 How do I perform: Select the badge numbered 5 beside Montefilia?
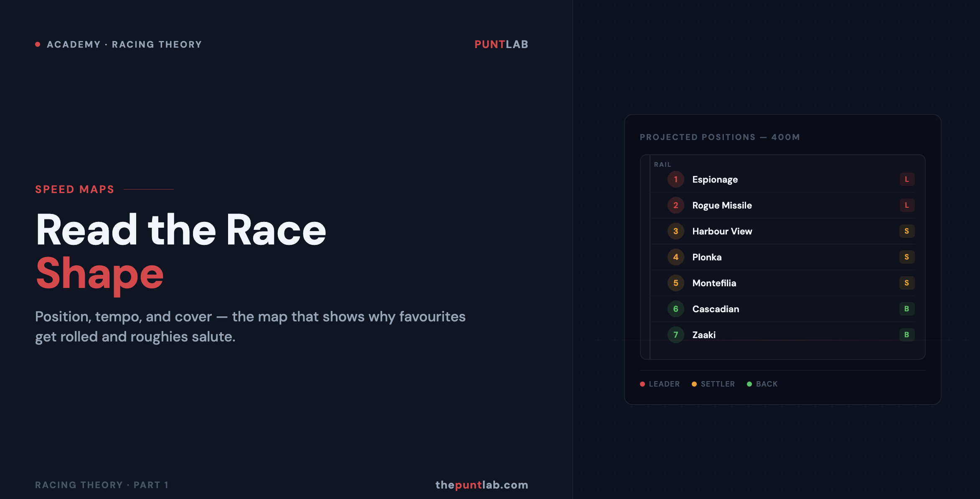click(675, 283)
